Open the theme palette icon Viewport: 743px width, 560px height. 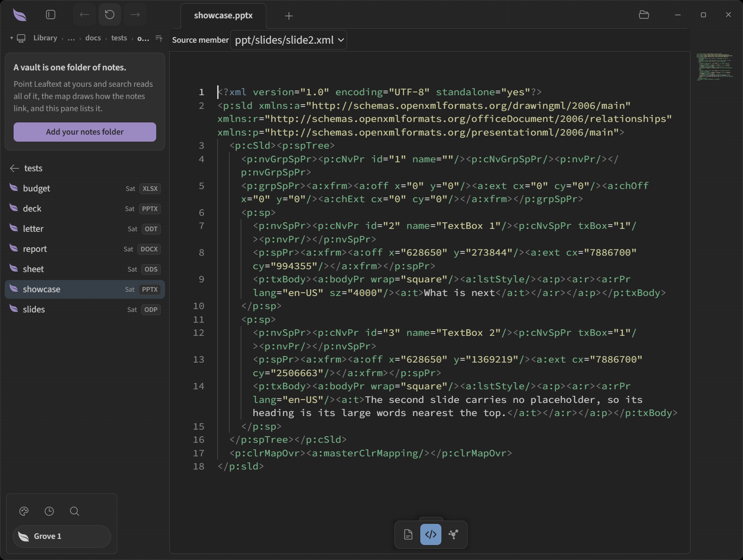(x=24, y=511)
